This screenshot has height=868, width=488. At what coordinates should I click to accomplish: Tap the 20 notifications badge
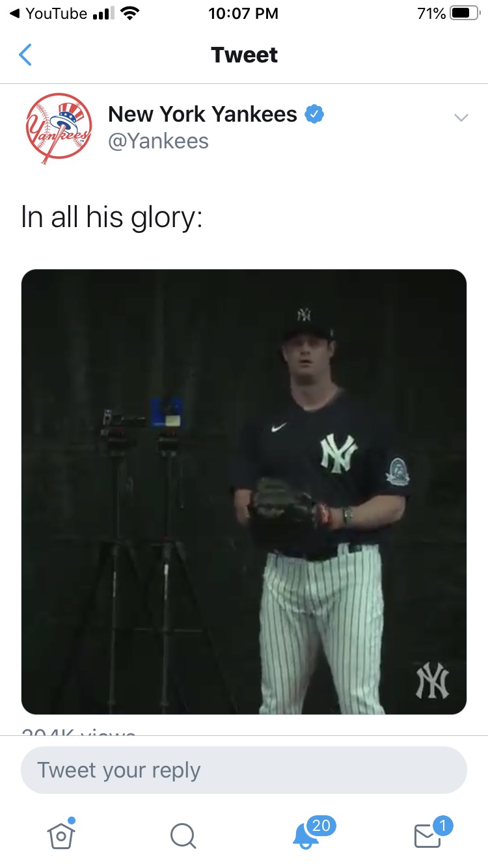tap(321, 826)
